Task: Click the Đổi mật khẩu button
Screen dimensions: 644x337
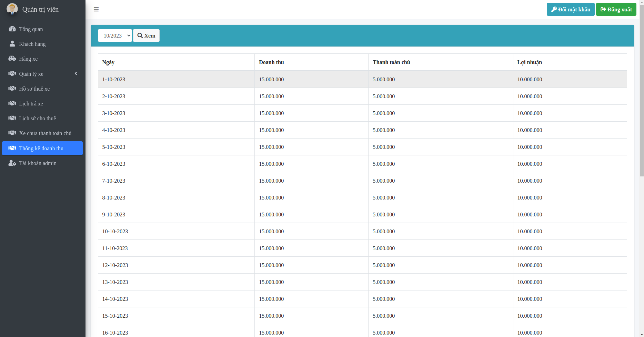Action: pos(570,9)
